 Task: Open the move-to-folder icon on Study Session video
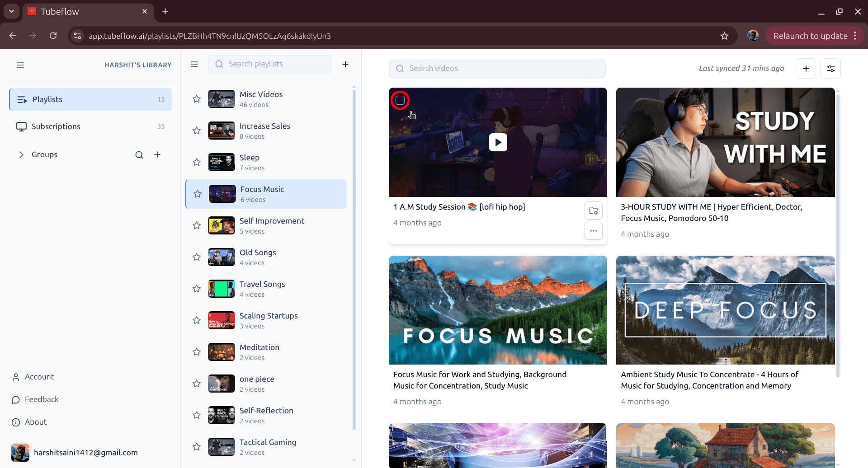(x=593, y=210)
